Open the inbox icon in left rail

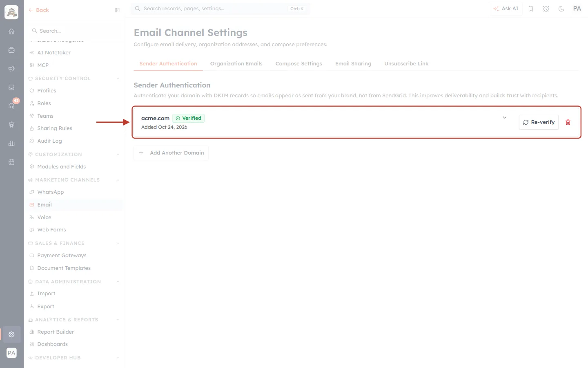click(11, 87)
